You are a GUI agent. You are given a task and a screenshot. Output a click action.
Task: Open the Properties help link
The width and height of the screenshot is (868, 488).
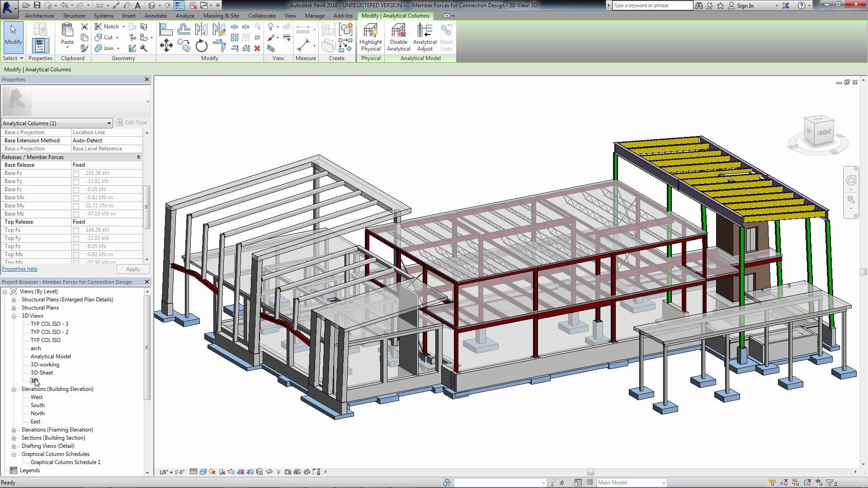click(19, 268)
